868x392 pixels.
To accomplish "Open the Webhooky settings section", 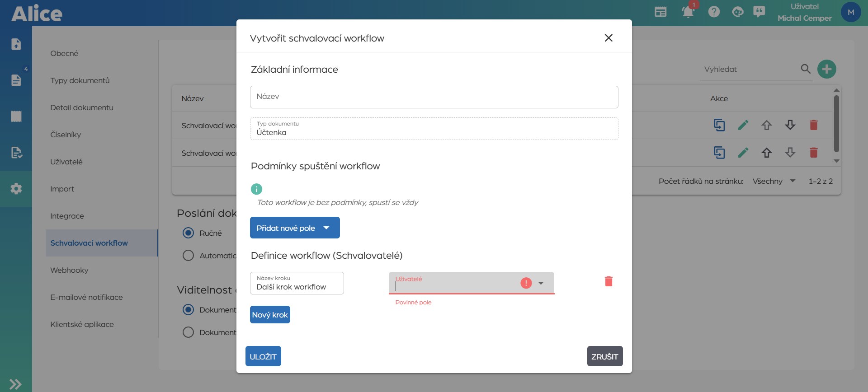I will tap(69, 270).
